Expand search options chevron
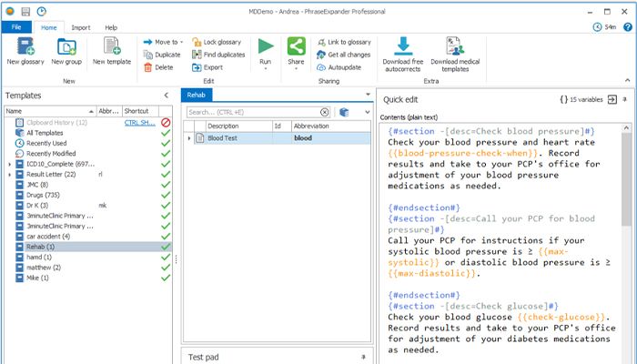637x364 pixels. 368,112
